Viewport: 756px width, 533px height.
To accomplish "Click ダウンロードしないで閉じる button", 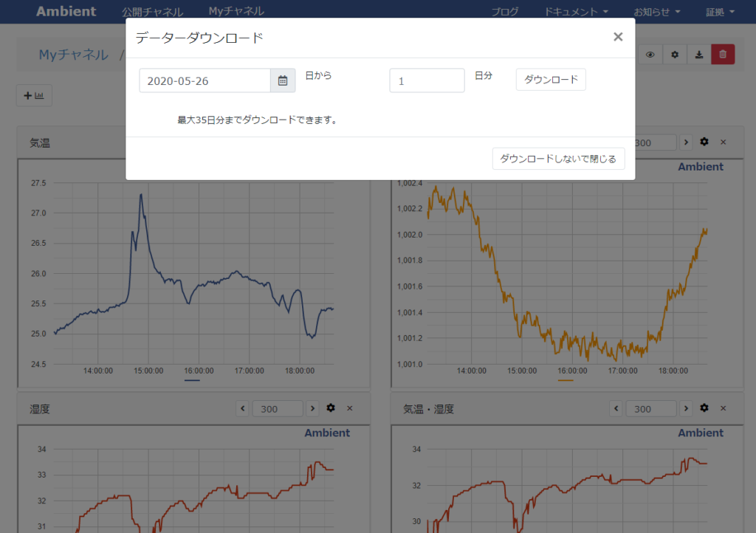I will click(x=558, y=159).
